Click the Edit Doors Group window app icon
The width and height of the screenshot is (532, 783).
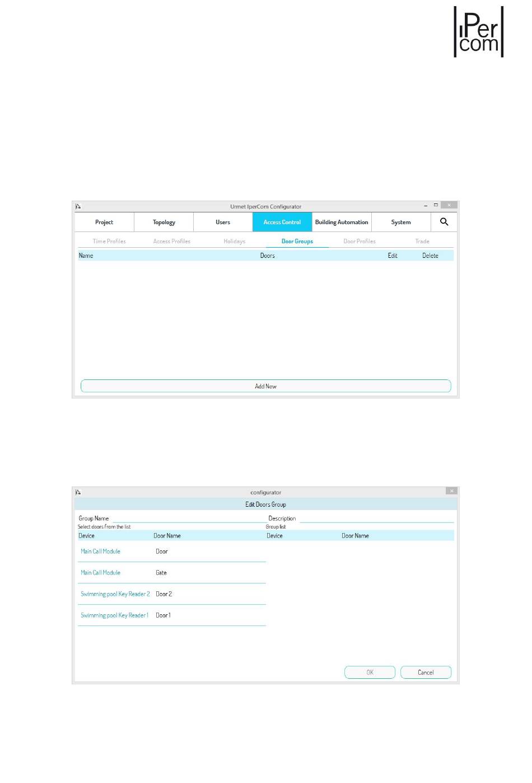(78, 492)
